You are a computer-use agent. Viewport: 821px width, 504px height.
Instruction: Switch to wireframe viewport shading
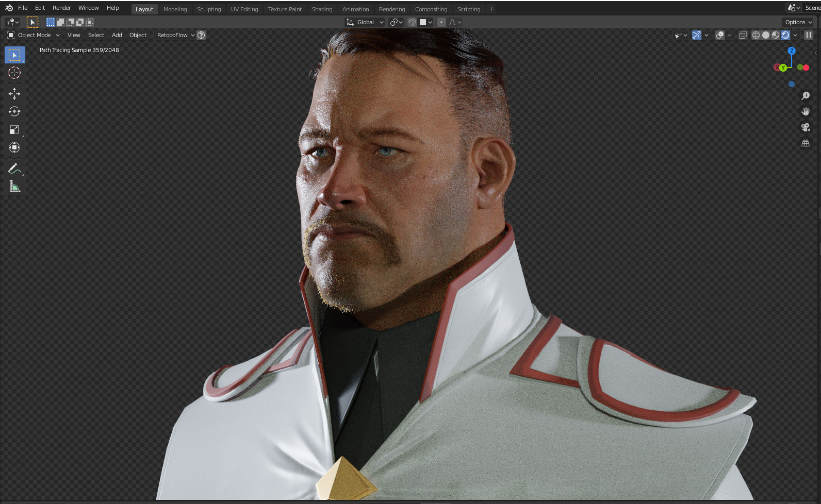click(x=756, y=35)
